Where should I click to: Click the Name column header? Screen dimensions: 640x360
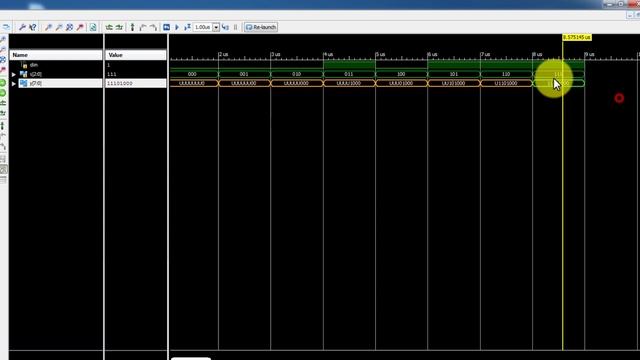56,55
